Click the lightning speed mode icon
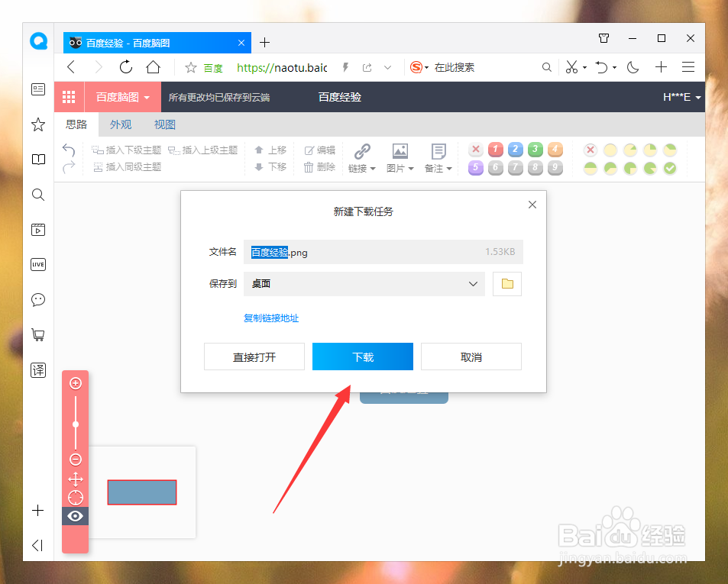728x584 pixels. click(x=345, y=68)
